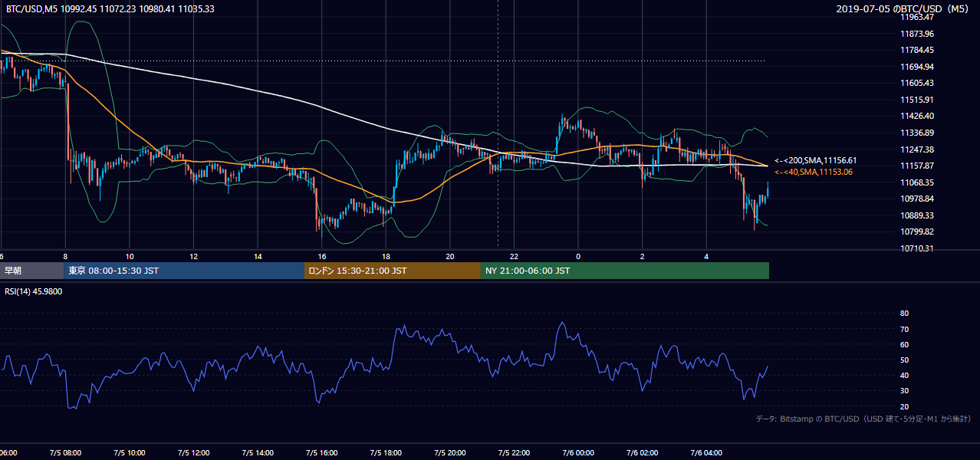Click RSI axis level 60

pos(905,344)
